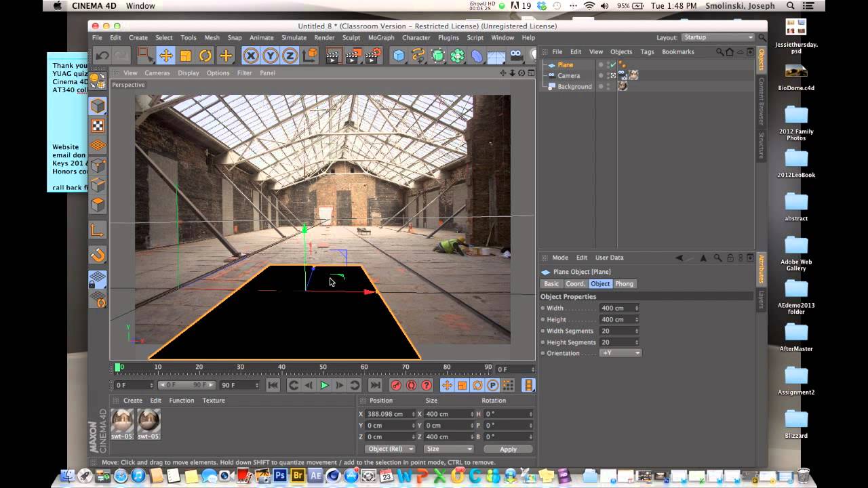
Task: Open the Objects vertical side tab
Action: [761, 60]
